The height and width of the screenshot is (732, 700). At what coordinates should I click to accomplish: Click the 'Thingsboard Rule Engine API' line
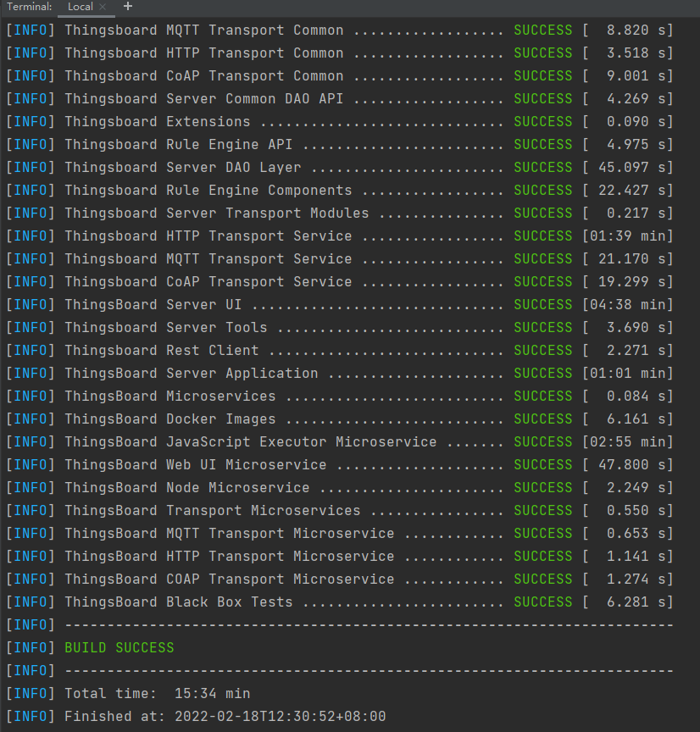tap(340, 145)
